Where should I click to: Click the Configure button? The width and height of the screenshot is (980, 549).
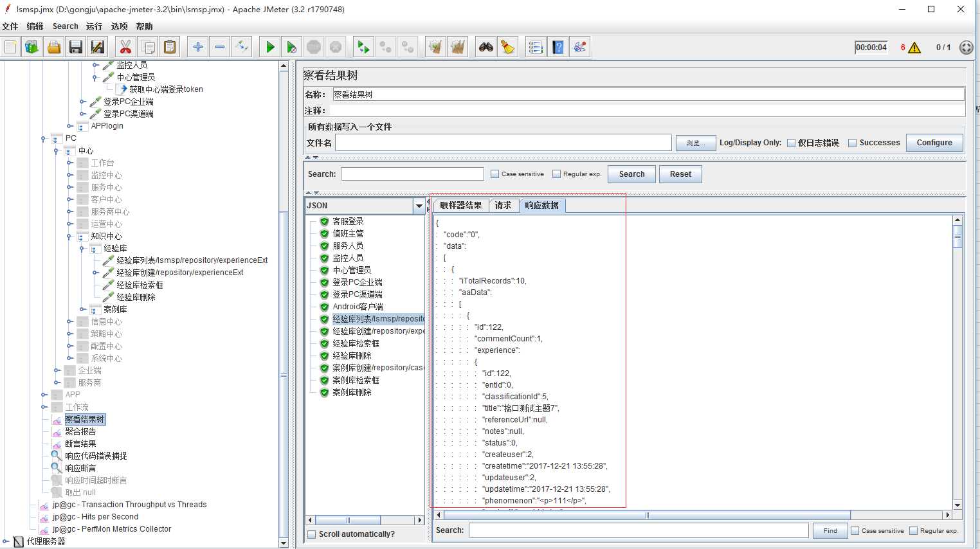click(x=934, y=143)
